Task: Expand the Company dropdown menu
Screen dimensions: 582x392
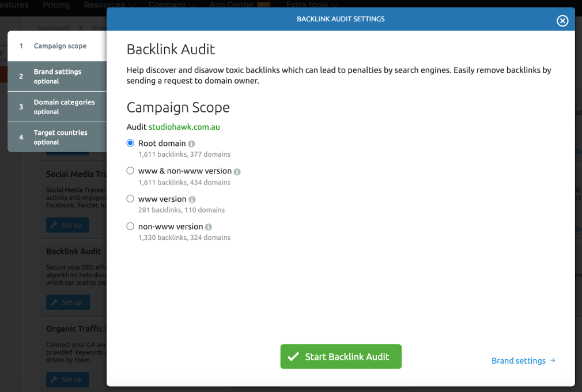Action: coord(172,5)
